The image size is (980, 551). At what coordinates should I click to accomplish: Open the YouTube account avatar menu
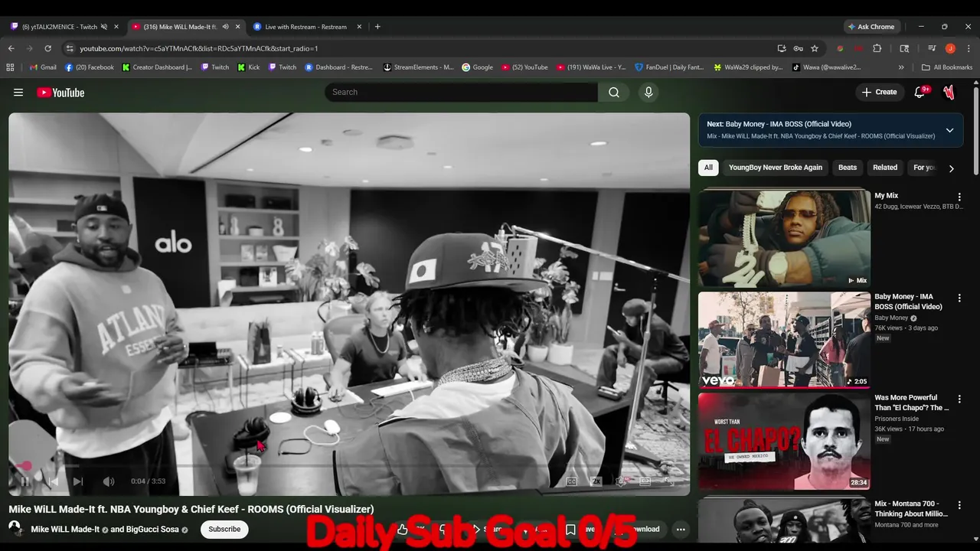click(949, 93)
